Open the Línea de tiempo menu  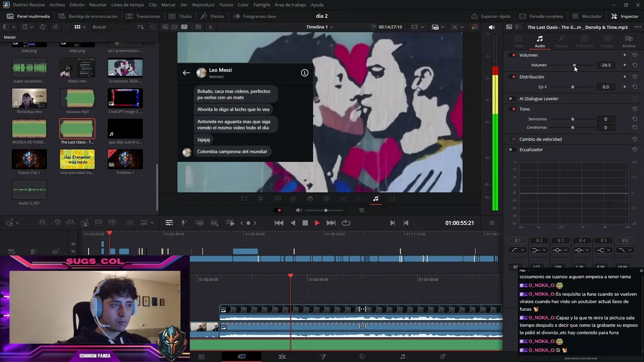127,5
